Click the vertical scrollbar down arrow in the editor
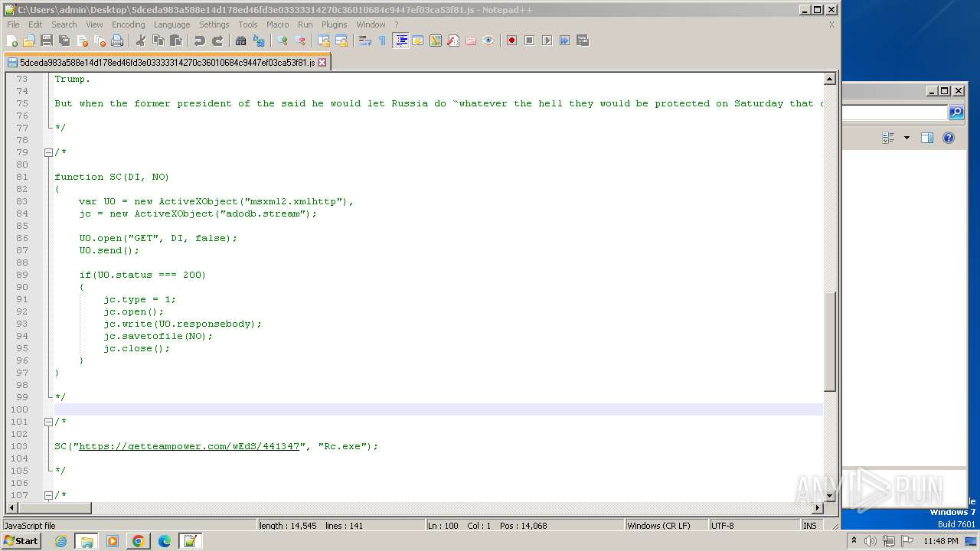Image resolution: width=980 pixels, height=551 pixels. coord(829,496)
